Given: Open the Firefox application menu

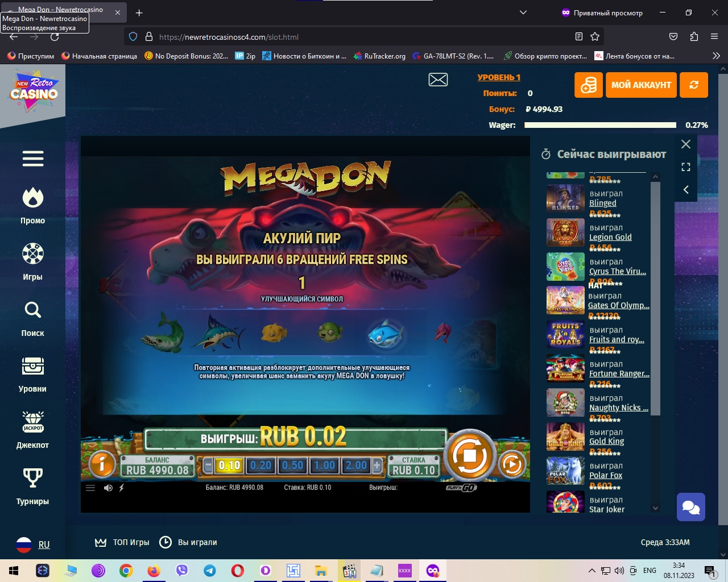Looking at the screenshot, I should 714,36.
